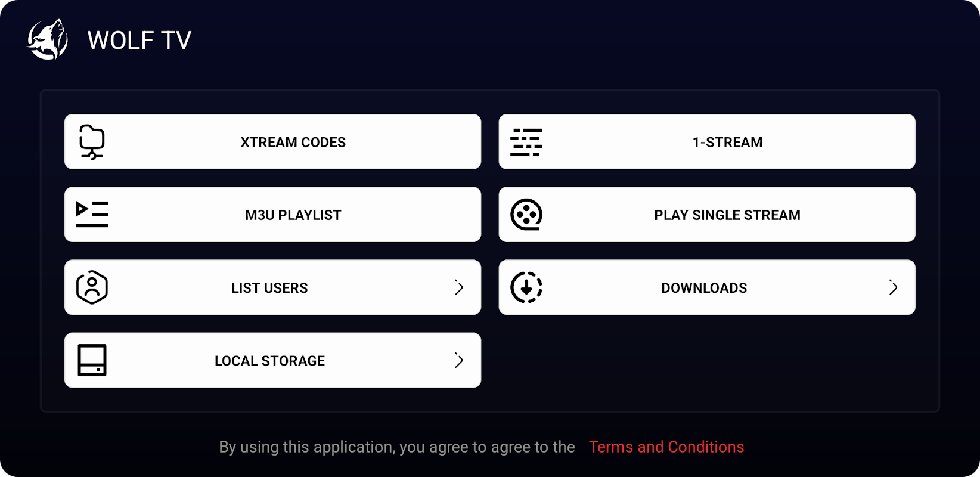Expand Local Storage using the right chevron
Viewport: 980px width, 477px height.
pos(459,360)
